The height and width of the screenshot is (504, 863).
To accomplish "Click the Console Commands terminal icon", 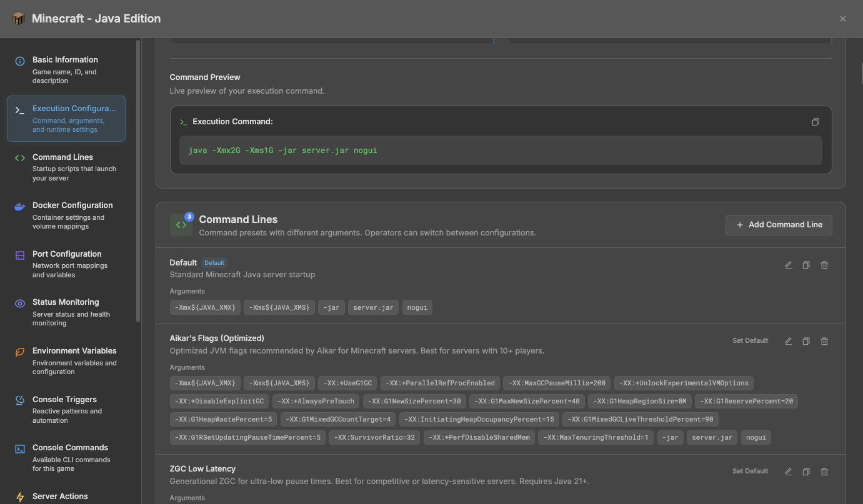I will coord(19,447).
